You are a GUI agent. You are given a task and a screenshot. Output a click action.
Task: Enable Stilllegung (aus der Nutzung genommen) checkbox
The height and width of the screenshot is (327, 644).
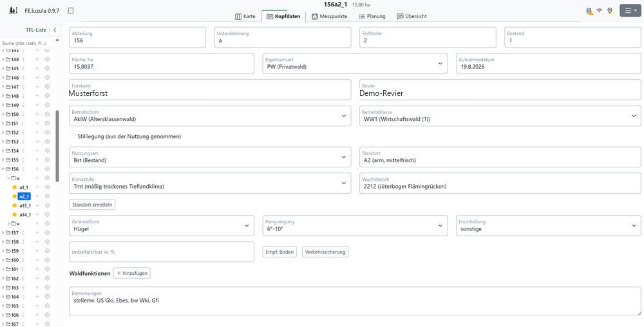pyautogui.click(x=72, y=136)
